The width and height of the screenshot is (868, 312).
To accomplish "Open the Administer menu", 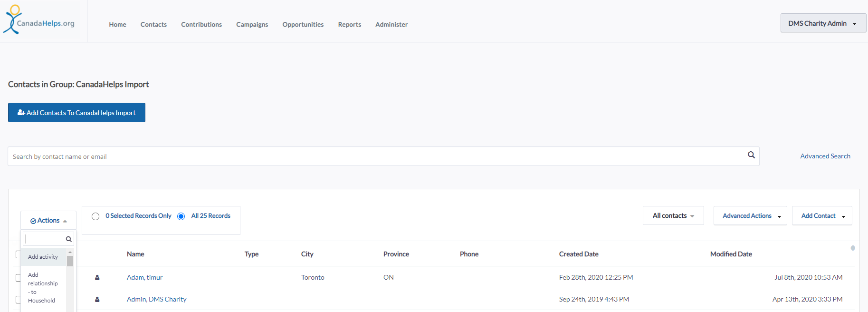I will click(x=391, y=24).
